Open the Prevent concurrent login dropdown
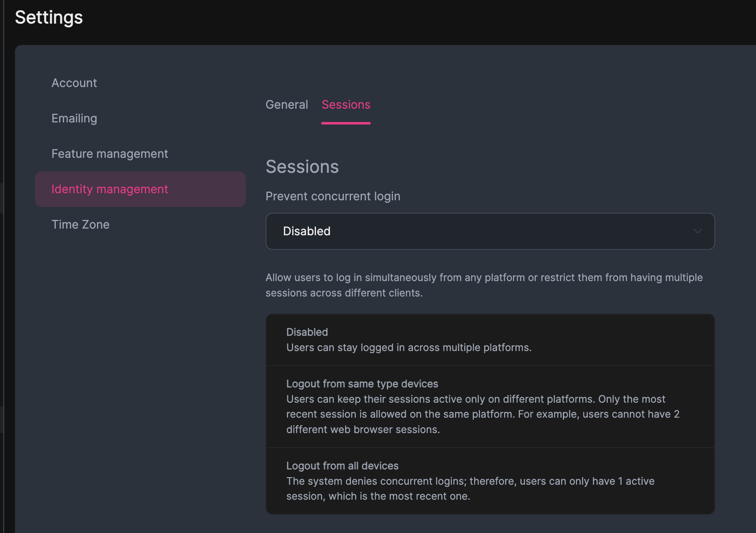Image resolution: width=756 pixels, height=533 pixels. pyautogui.click(x=490, y=231)
